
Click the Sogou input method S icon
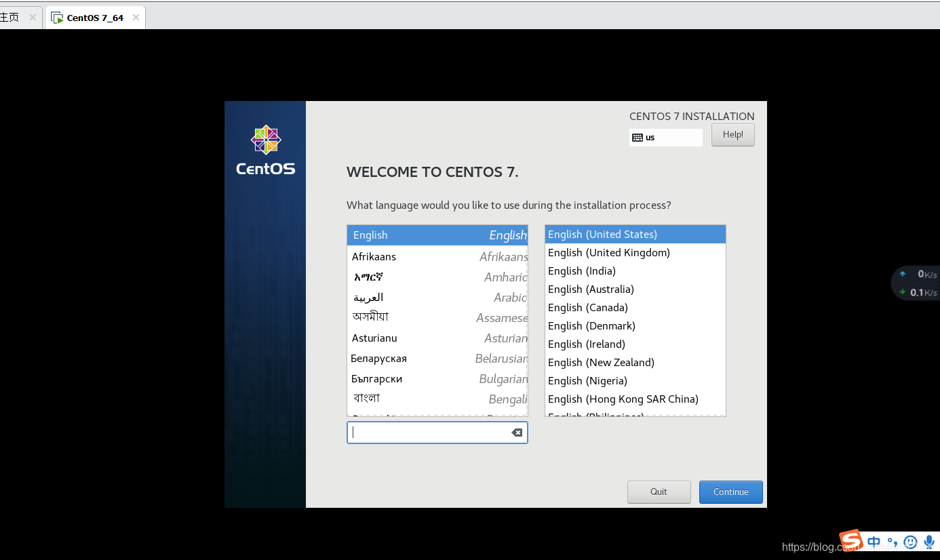850,540
